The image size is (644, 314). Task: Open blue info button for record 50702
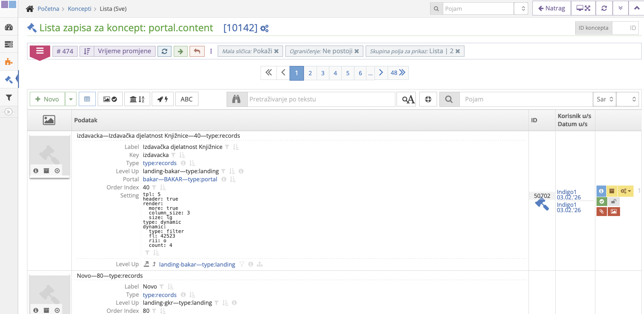point(601,191)
